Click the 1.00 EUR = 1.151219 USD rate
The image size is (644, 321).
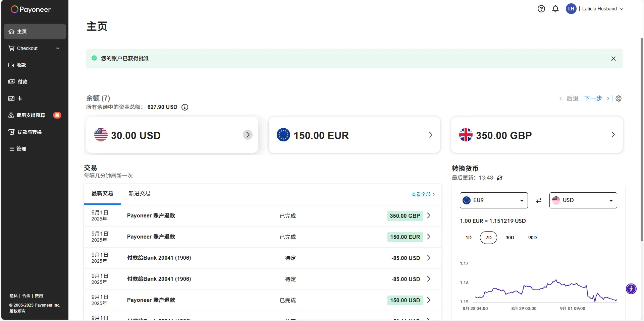click(x=493, y=221)
